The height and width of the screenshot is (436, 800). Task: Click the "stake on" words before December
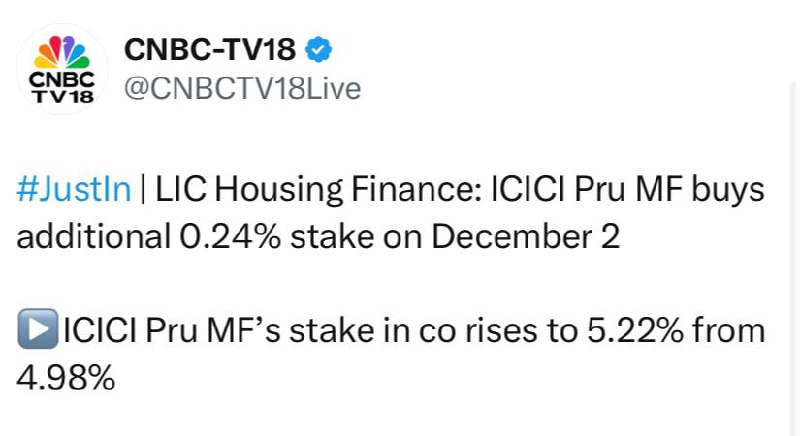[329, 237]
